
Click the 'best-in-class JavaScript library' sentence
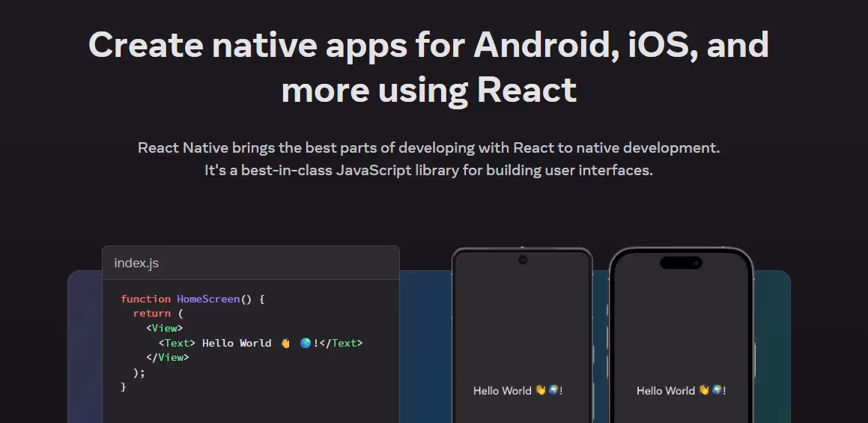tap(429, 170)
